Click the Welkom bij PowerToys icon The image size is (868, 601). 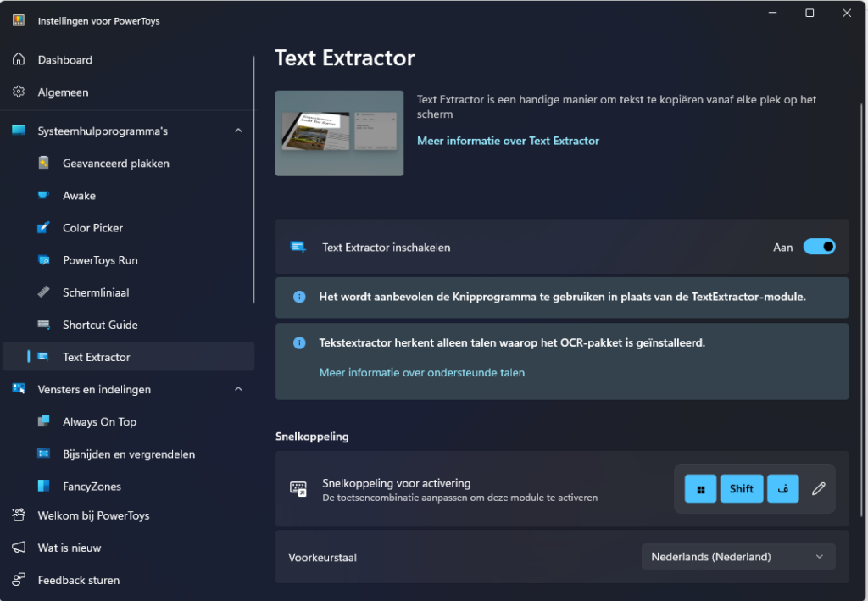pyautogui.click(x=19, y=515)
